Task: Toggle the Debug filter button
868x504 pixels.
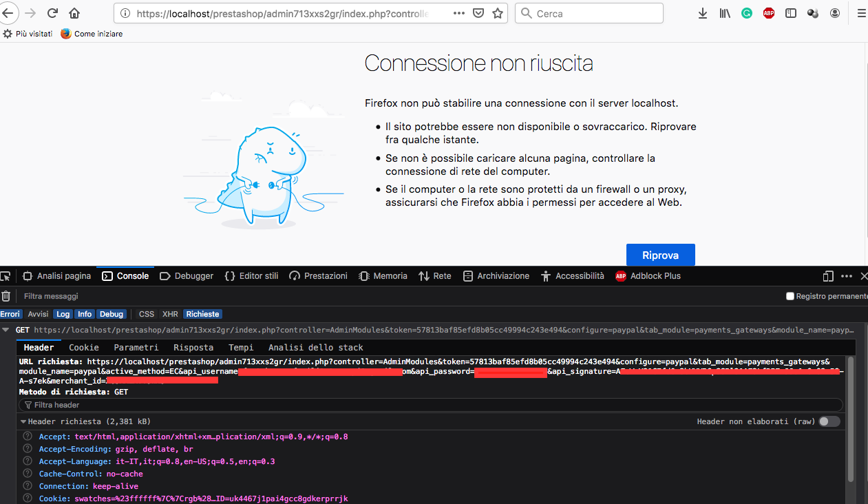Action: [x=112, y=314]
